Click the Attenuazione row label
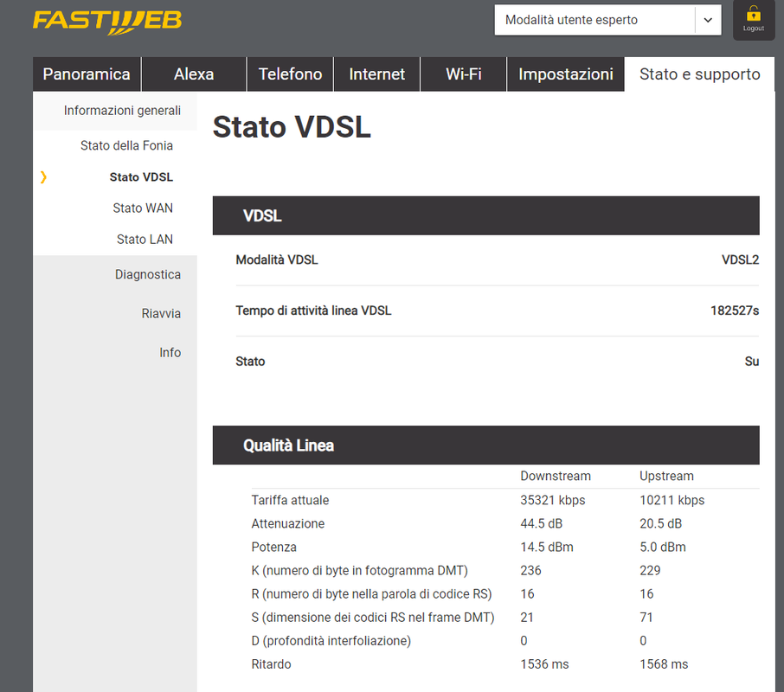Viewport: 784px width, 692px height. click(288, 523)
